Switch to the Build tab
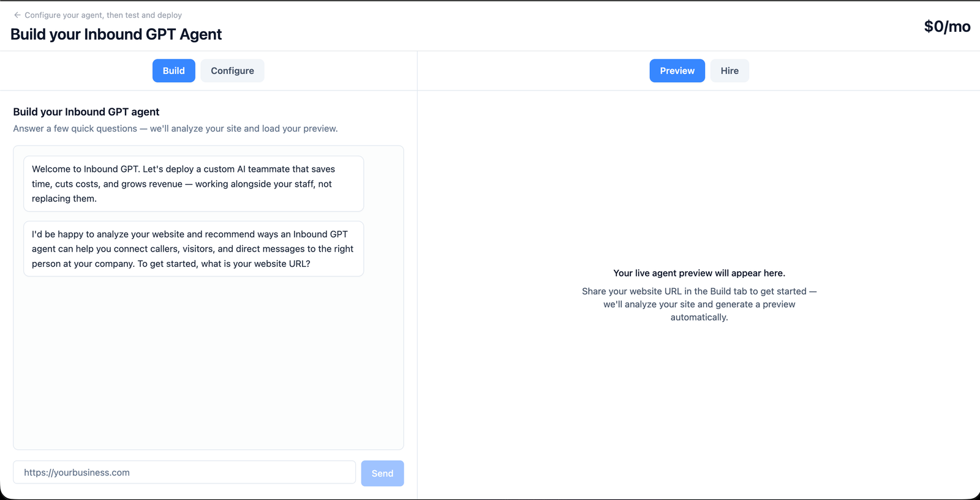 coord(174,71)
